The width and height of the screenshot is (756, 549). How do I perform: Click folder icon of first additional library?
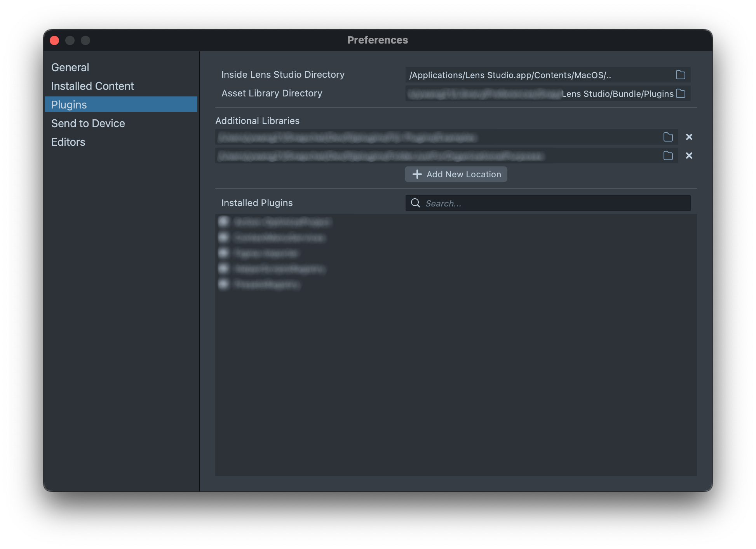tap(668, 137)
